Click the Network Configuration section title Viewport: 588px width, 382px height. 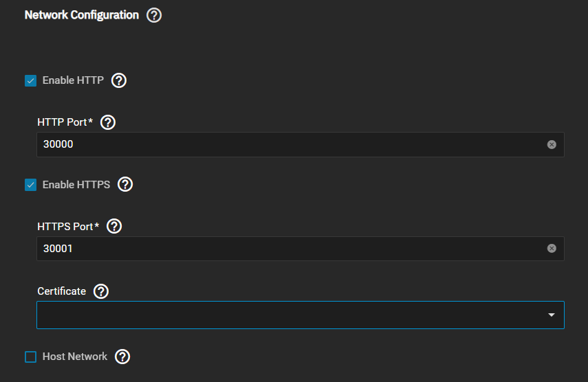pyautogui.click(x=81, y=15)
